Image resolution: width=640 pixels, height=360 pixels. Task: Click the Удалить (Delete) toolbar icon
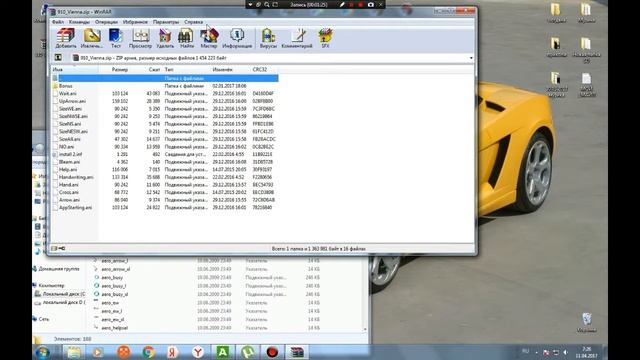pos(165,38)
